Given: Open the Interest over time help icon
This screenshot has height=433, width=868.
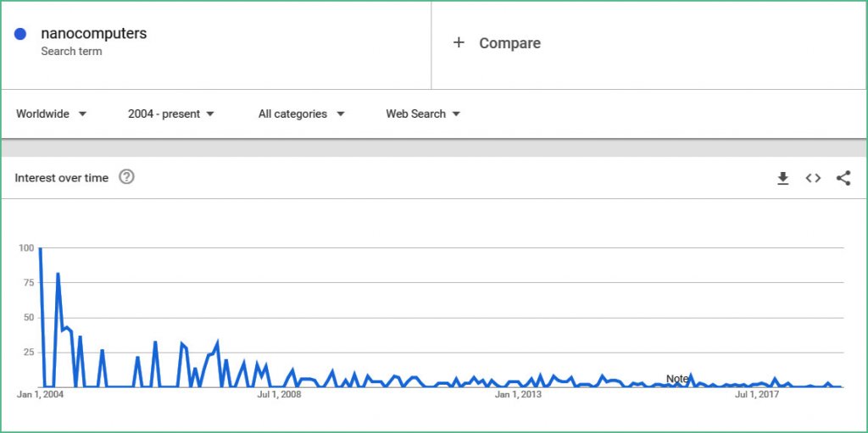Looking at the screenshot, I should pyautogui.click(x=127, y=177).
